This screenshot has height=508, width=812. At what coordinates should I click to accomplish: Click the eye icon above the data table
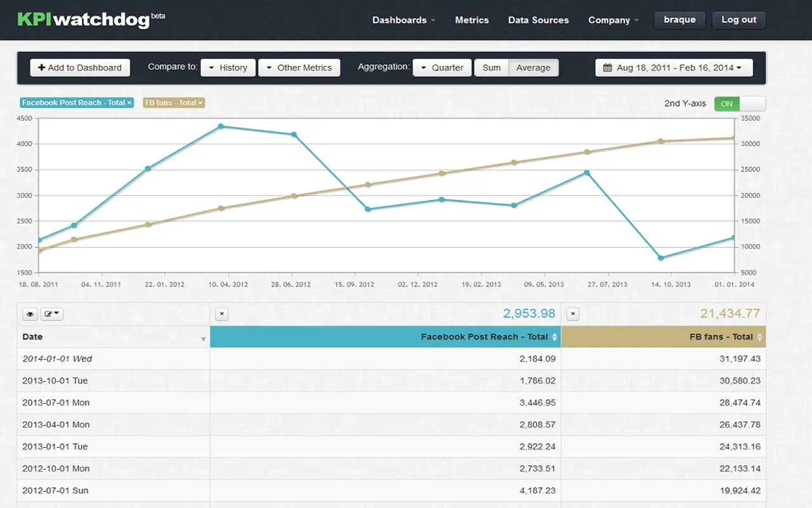click(x=29, y=314)
